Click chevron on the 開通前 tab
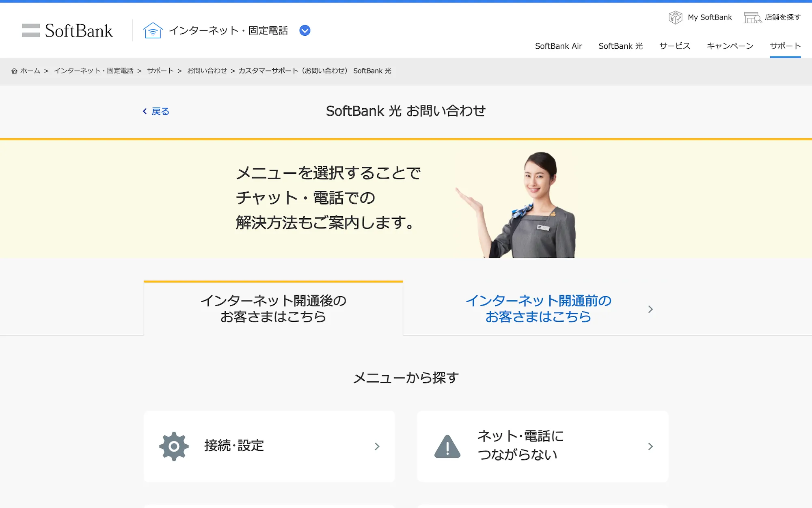 click(650, 309)
